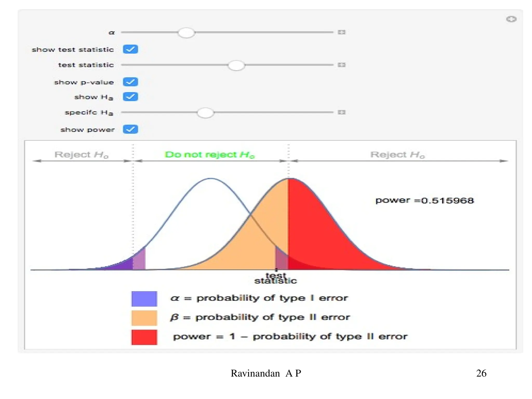The image size is (532, 399).
Task: Disable the show Ha checkbox
Action: click(x=130, y=97)
